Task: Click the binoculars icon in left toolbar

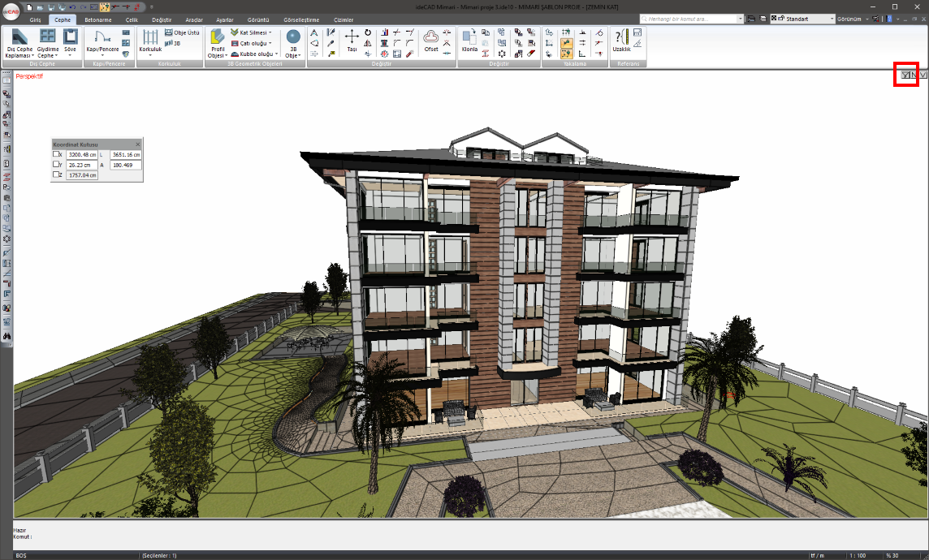Action: click(7, 336)
